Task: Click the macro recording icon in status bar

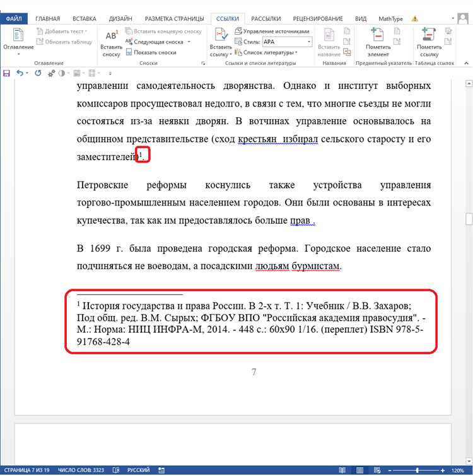Action: (161, 470)
